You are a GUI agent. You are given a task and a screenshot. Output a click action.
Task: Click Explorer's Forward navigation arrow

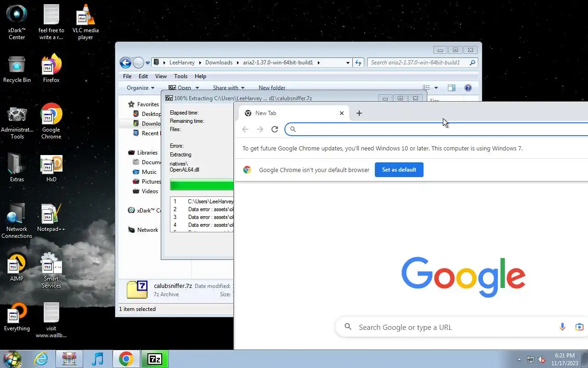tap(138, 63)
